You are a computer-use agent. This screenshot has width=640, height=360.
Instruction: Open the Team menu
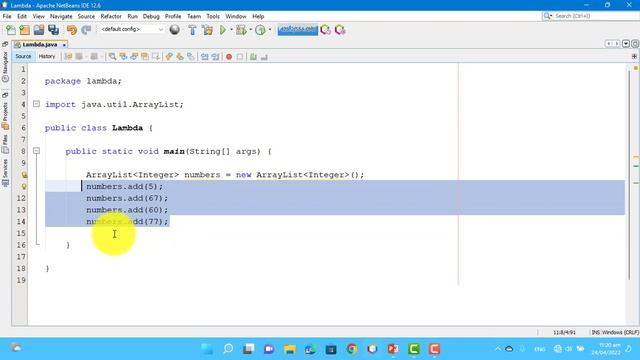pos(194,16)
